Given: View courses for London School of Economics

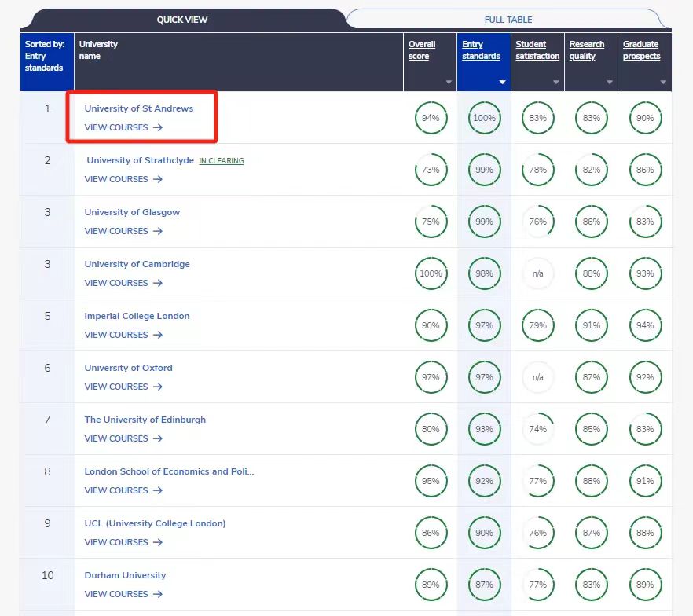Looking at the screenshot, I should 123,490.
